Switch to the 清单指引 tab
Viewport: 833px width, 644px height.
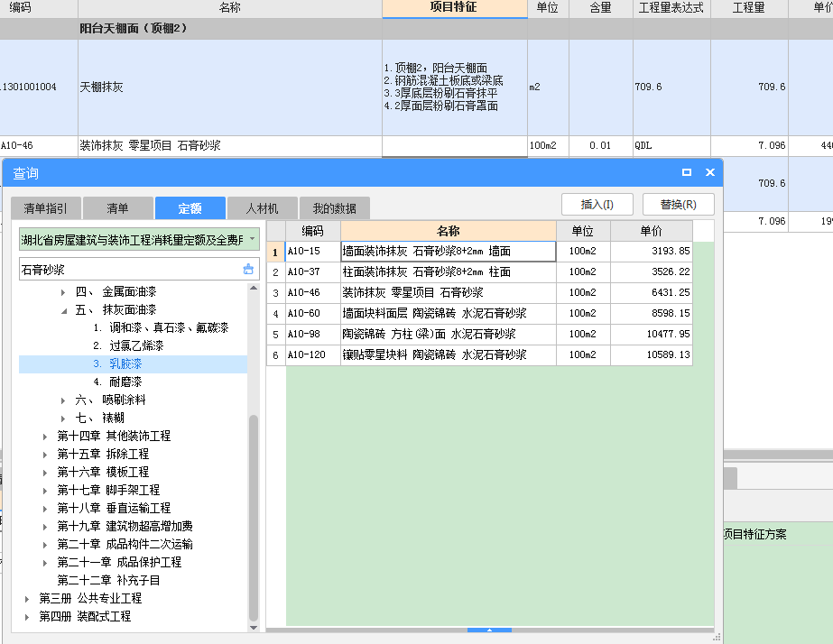tap(46, 208)
